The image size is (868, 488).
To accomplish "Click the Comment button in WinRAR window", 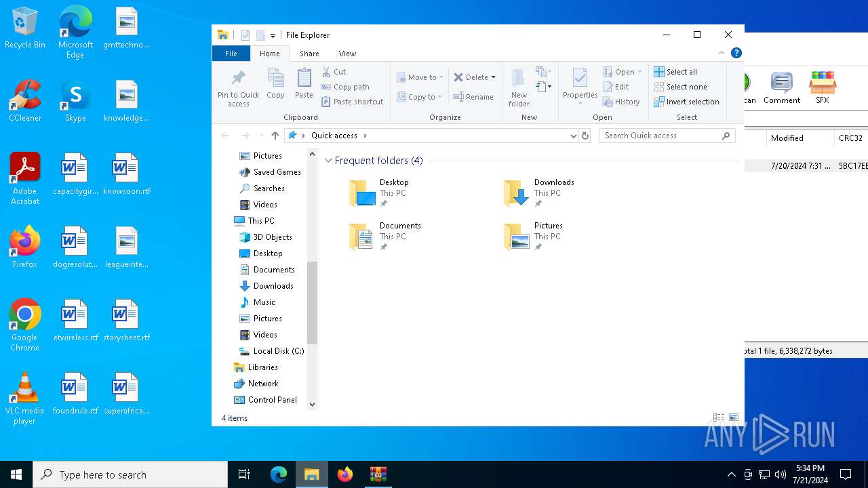I will click(781, 87).
